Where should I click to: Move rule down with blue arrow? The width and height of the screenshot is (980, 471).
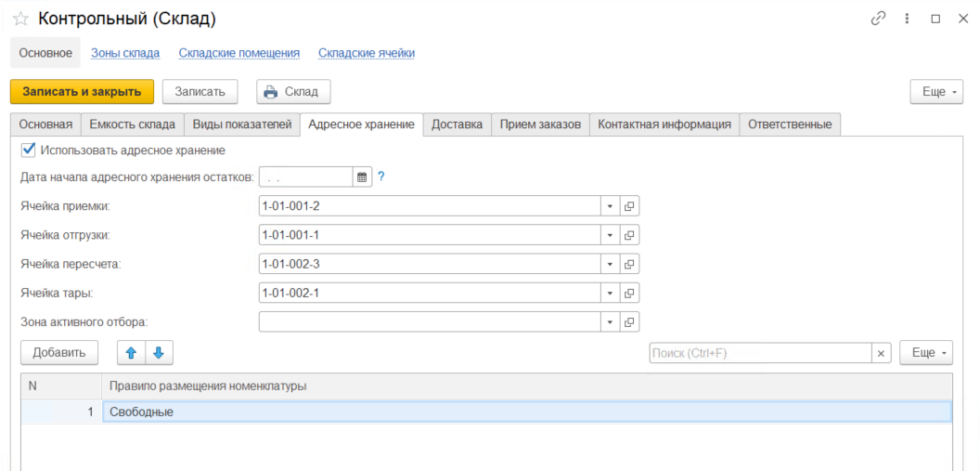point(158,353)
